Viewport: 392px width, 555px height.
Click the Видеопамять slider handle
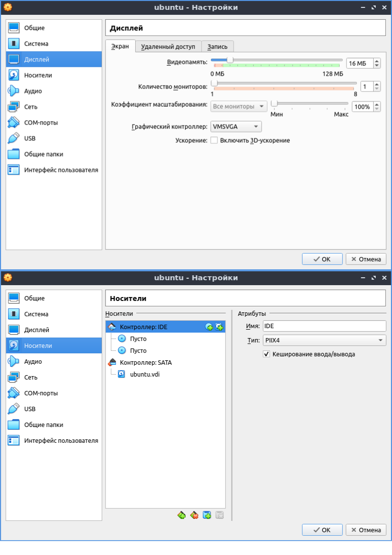pos(230,60)
